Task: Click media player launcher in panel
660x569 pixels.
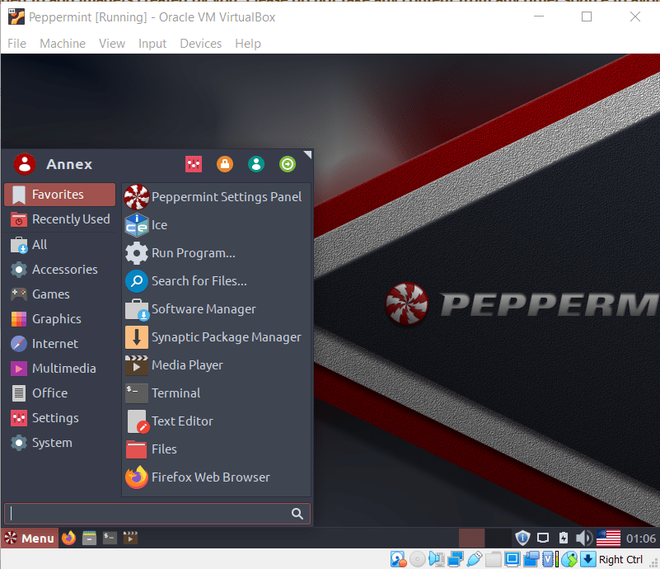Action: (x=130, y=538)
